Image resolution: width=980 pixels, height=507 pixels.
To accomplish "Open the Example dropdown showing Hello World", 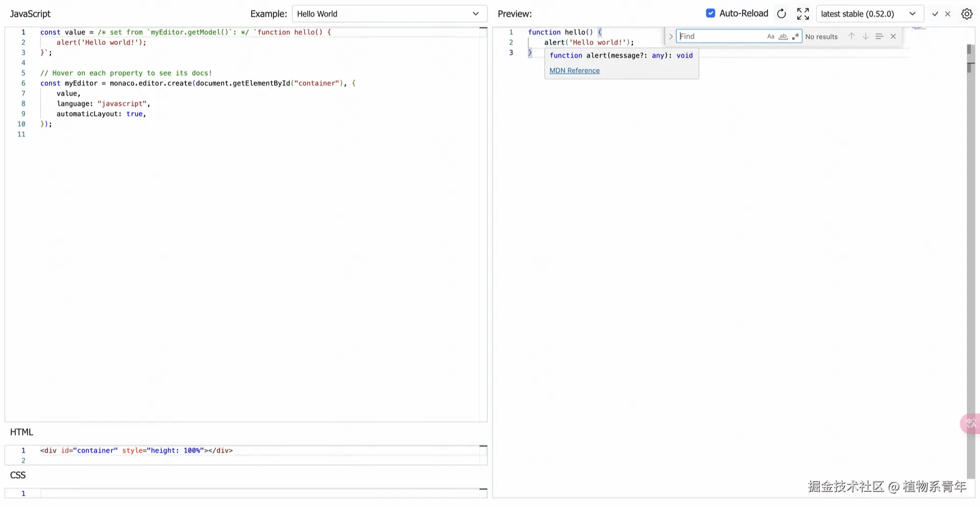I will (x=389, y=14).
